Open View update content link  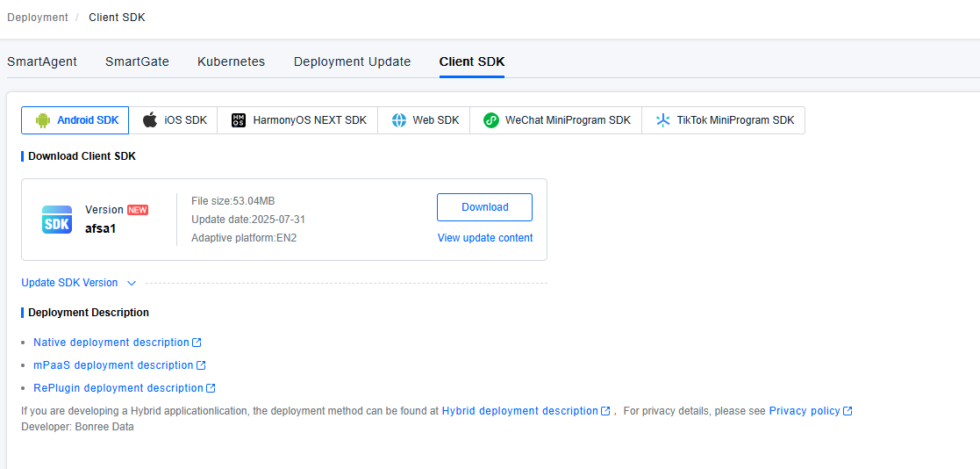[x=484, y=238]
